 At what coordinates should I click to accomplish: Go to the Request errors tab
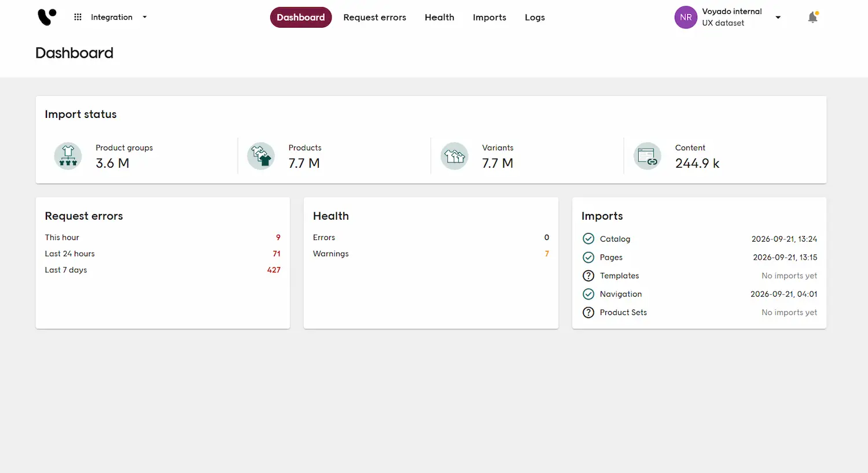pos(375,17)
